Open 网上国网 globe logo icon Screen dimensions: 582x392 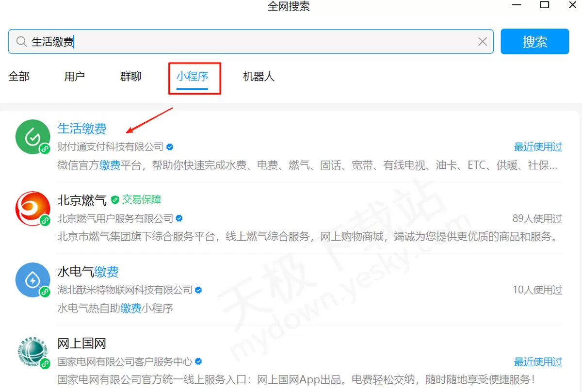33,352
